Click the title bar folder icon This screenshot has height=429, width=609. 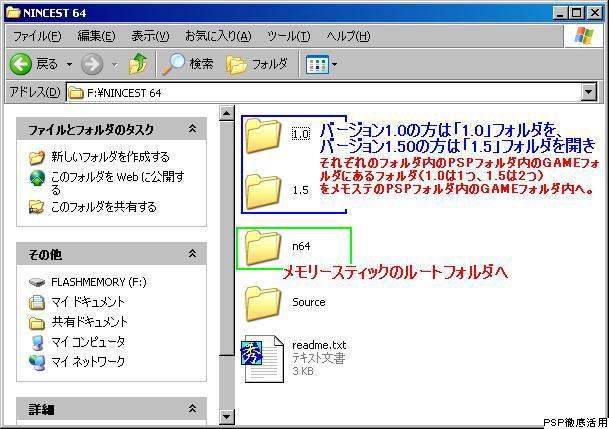(13, 12)
